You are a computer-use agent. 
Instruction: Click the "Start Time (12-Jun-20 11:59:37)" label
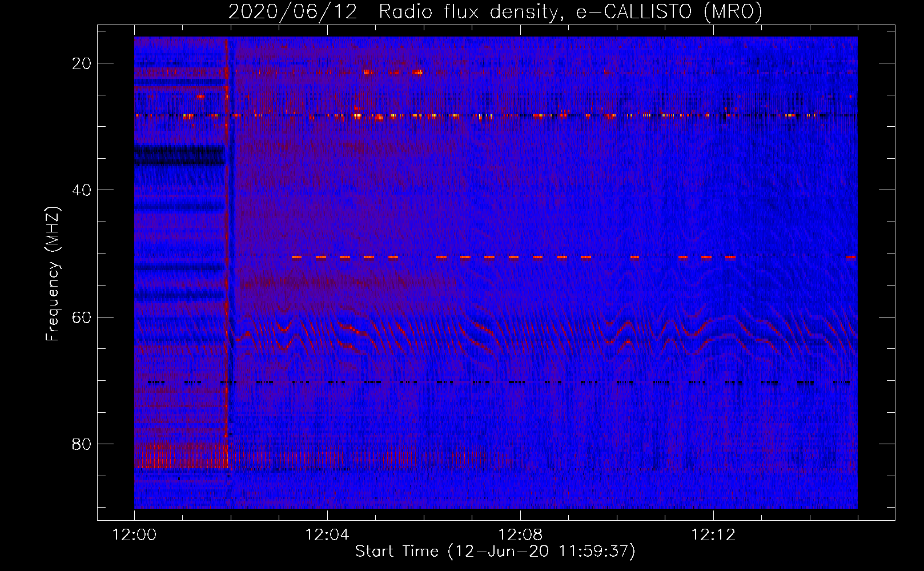[495, 552]
